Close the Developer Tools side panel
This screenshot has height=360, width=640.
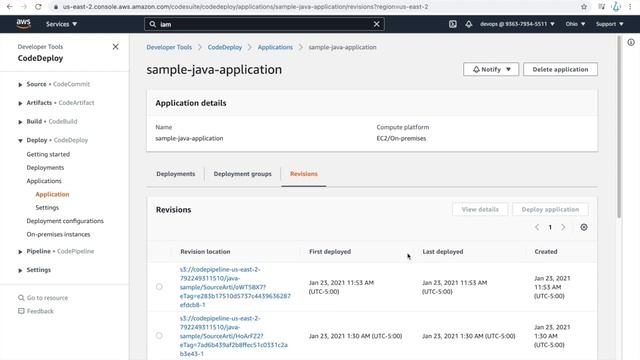click(116, 47)
